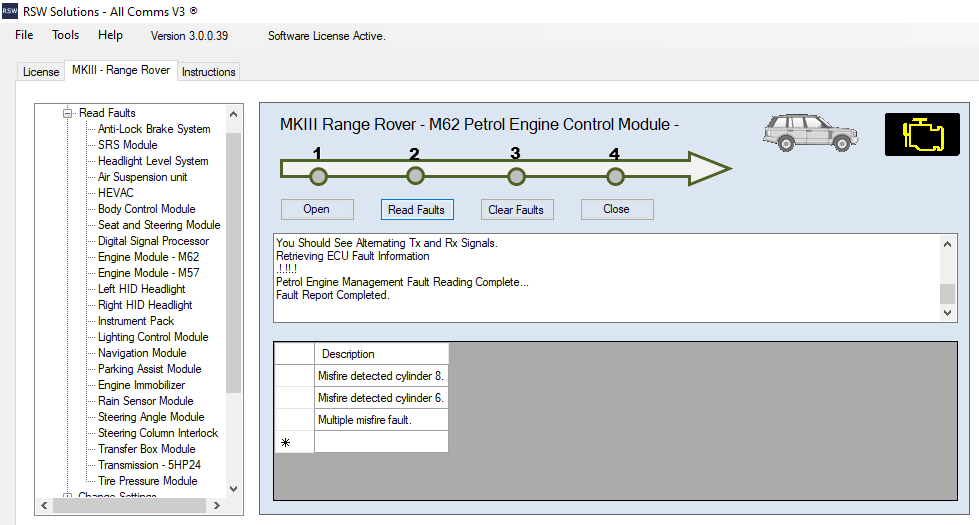Screen dimensions: 979x525
Task: Click tree panel scroll left arrow
Action: (x=44, y=506)
